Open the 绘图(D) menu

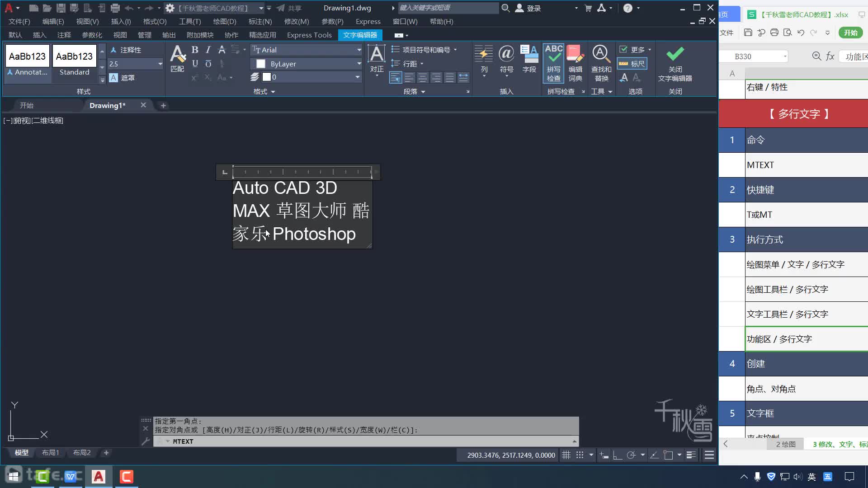(225, 21)
